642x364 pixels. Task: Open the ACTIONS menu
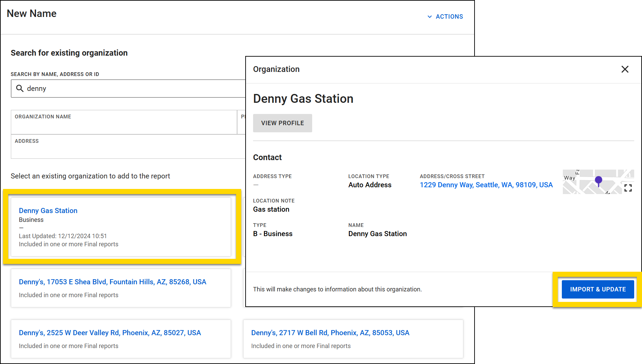coord(449,16)
